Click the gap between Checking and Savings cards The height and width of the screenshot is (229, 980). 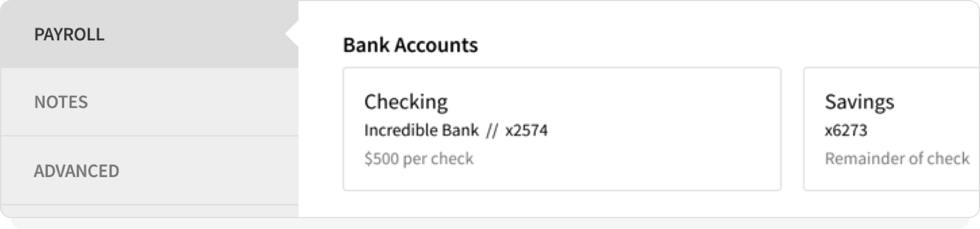coord(792,129)
